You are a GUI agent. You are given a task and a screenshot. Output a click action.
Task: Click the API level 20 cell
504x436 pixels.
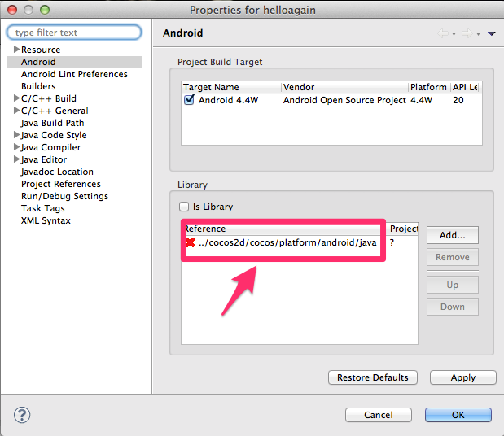(458, 100)
